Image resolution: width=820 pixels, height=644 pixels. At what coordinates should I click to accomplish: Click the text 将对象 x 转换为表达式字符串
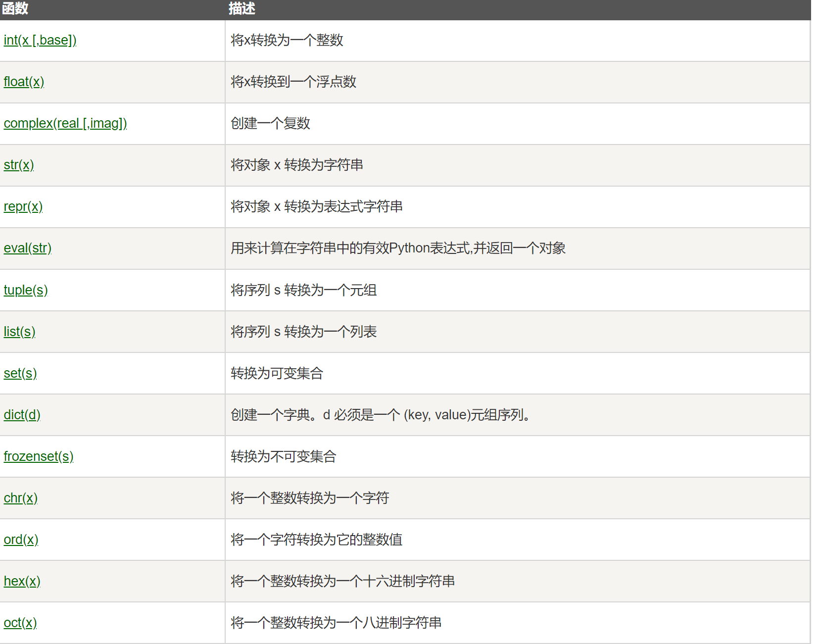tap(317, 206)
